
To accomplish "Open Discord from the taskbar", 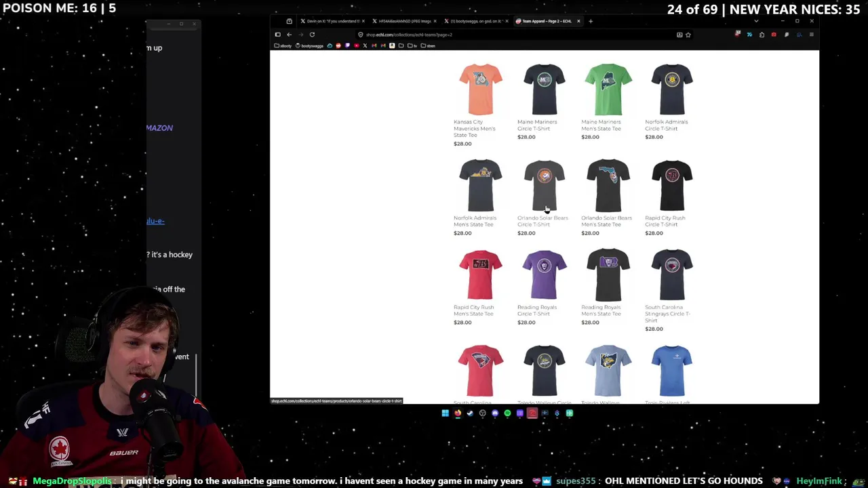I will click(x=495, y=413).
